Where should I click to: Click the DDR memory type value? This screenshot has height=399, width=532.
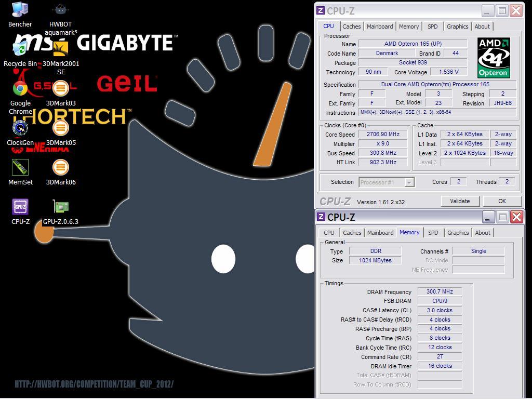click(x=376, y=251)
